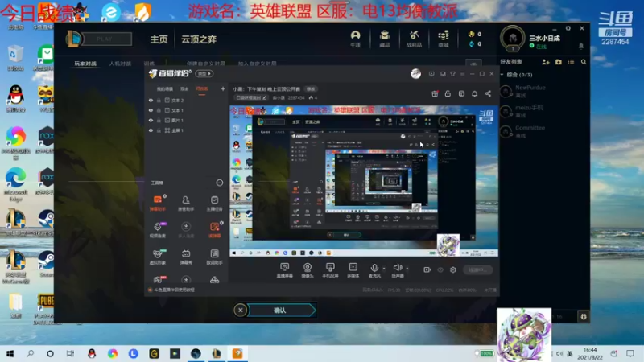The height and width of the screenshot is (362, 644).
Task: Add 手机投屏 phone casting source
Action: [x=330, y=270]
